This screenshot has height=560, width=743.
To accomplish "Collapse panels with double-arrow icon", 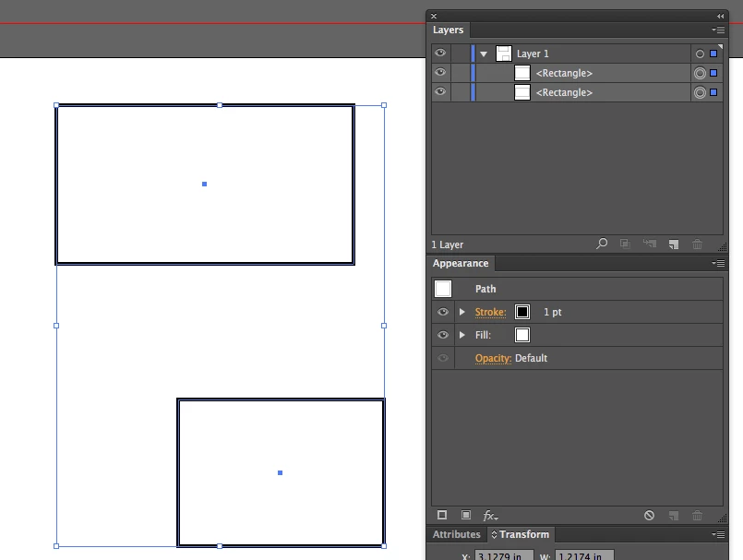I will 720,16.
